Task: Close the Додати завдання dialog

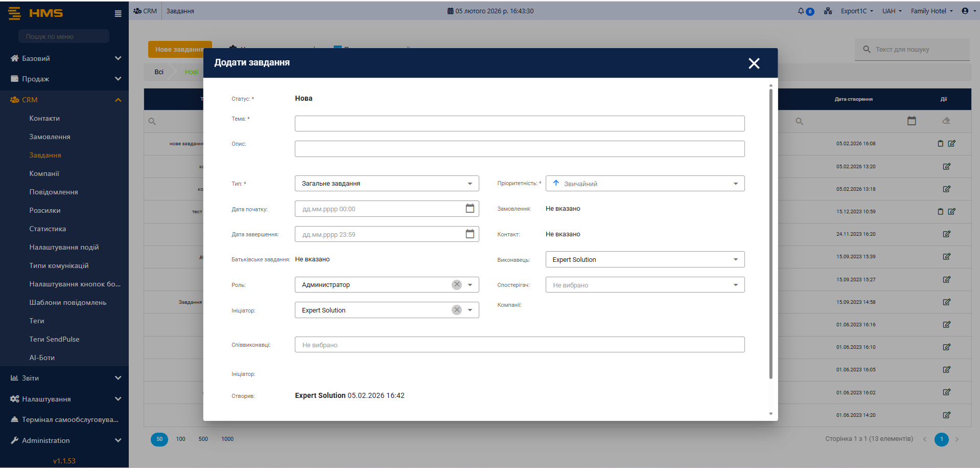Action: pyautogui.click(x=754, y=63)
